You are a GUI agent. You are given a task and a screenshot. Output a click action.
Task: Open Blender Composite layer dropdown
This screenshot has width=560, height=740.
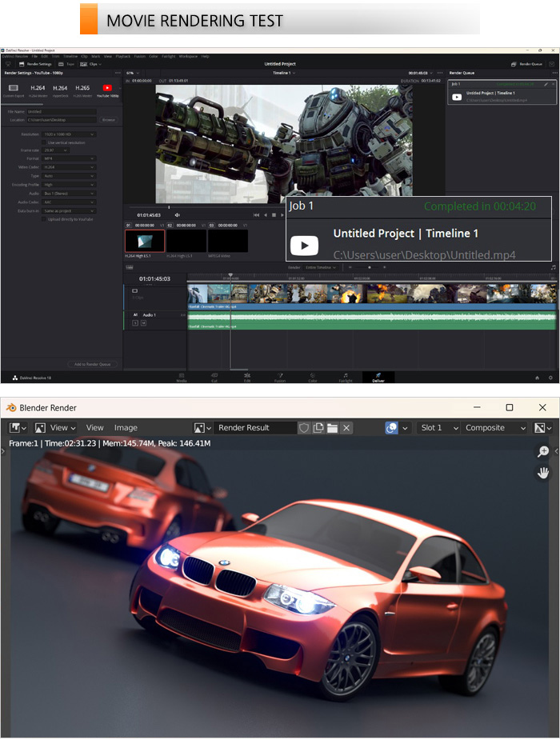point(495,427)
